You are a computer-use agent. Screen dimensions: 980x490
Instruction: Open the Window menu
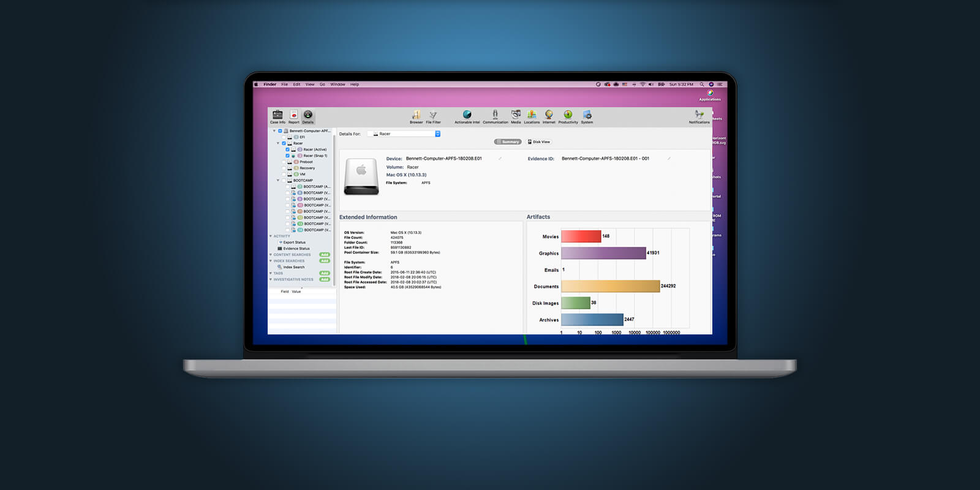tap(337, 85)
